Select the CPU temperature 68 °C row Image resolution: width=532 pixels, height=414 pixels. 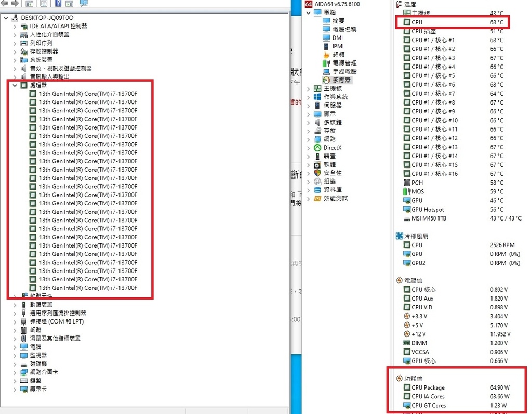[x=453, y=22]
